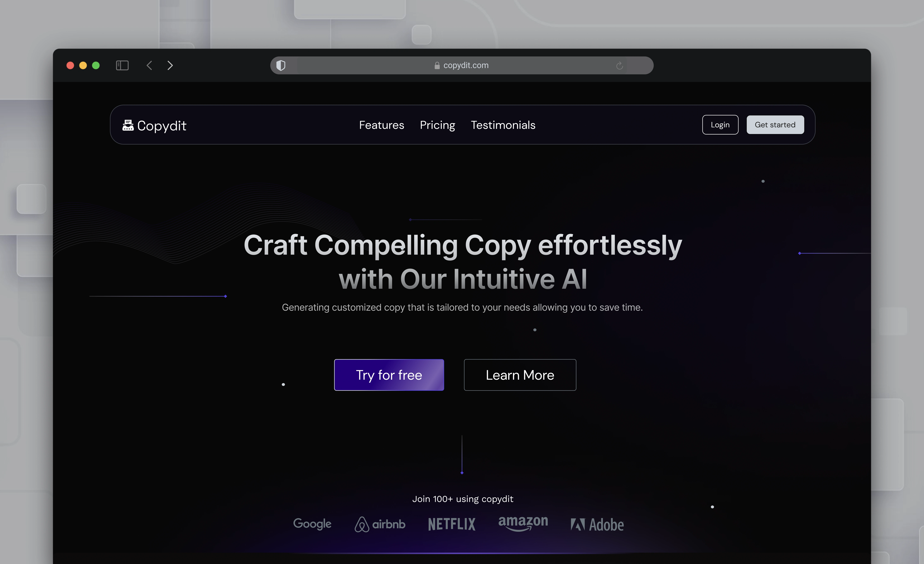The height and width of the screenshot is (564, 924).
Task: Click the yellow minimize window button
Action: coord(83,65)
